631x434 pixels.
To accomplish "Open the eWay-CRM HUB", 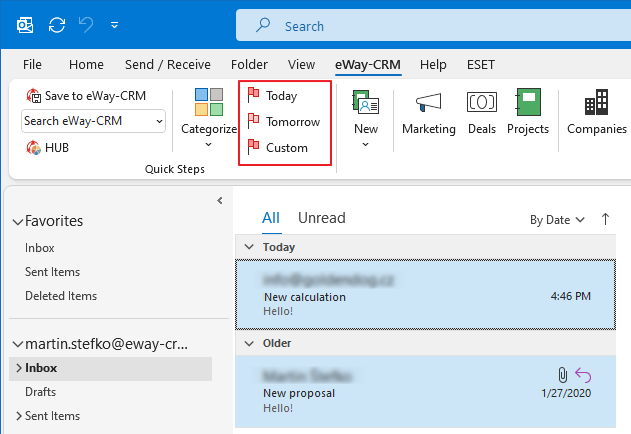I will click(x=47, y=148).
